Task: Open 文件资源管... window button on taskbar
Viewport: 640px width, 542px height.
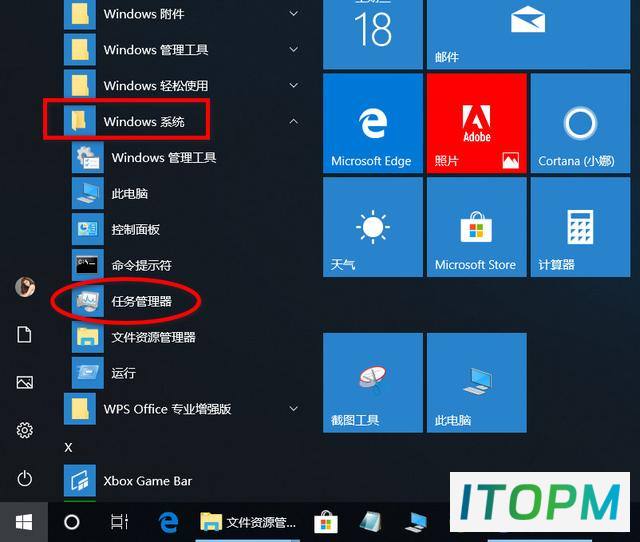Action: (248, 522)
